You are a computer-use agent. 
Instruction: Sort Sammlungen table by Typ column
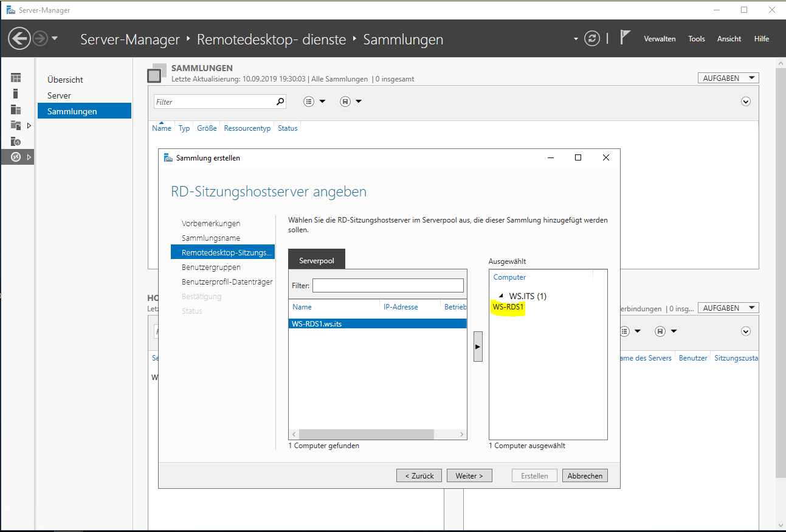(x=184, y=128)
